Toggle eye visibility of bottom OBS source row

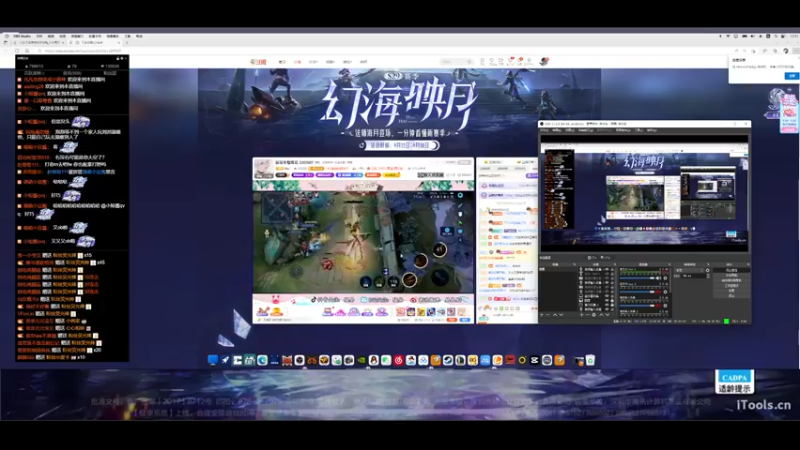point(607,309)
